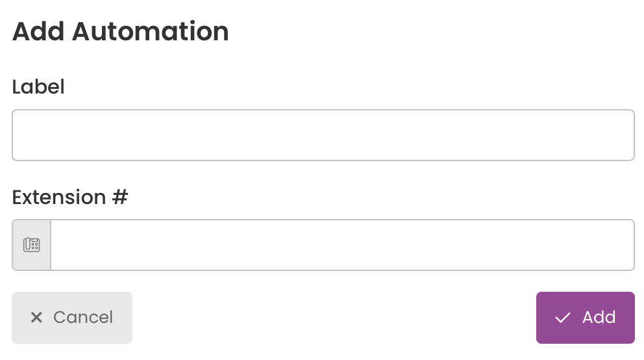Click the desk phone icon beside Extension field
The width and height of the screenshot is (644, 360).
point(32,245)
